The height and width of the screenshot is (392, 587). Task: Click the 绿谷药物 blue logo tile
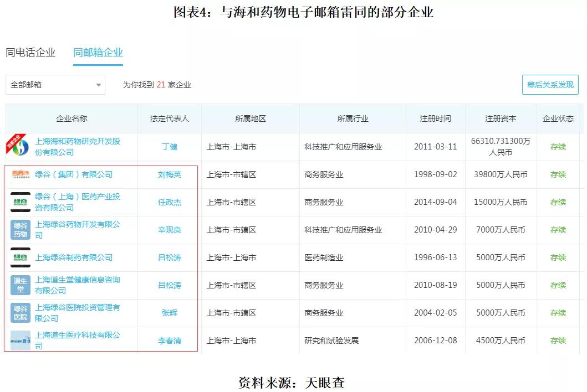pos(21,230)
